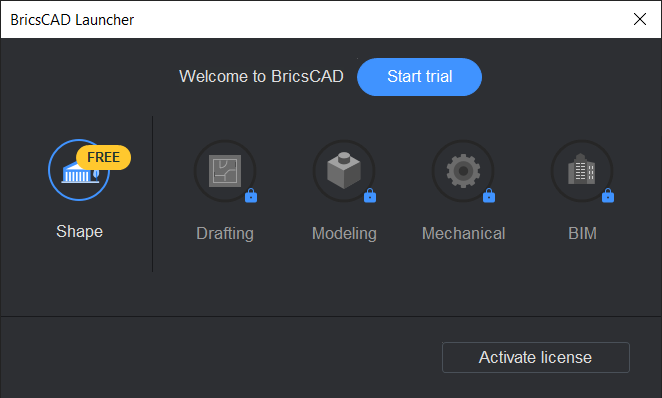Click the Shape label
This screenshot has width=662, height=398.
(x=79, y=232)
